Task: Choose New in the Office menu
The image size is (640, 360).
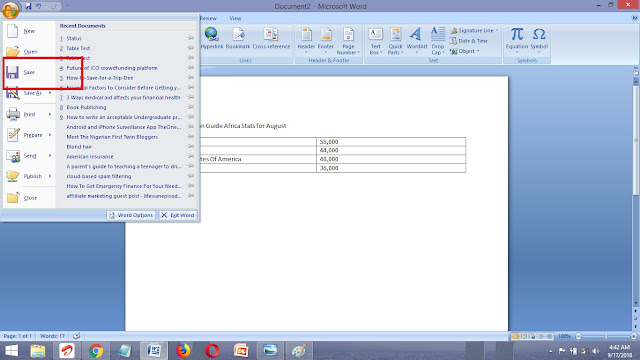Action: tap(29, 31)
